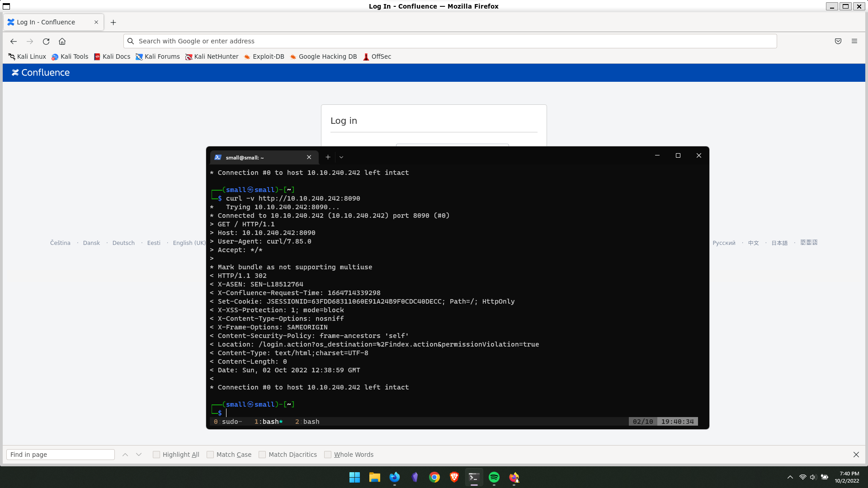The image size is (868, 488).
Task: Minimize the terminal window
Action: [x=657, y=155]
